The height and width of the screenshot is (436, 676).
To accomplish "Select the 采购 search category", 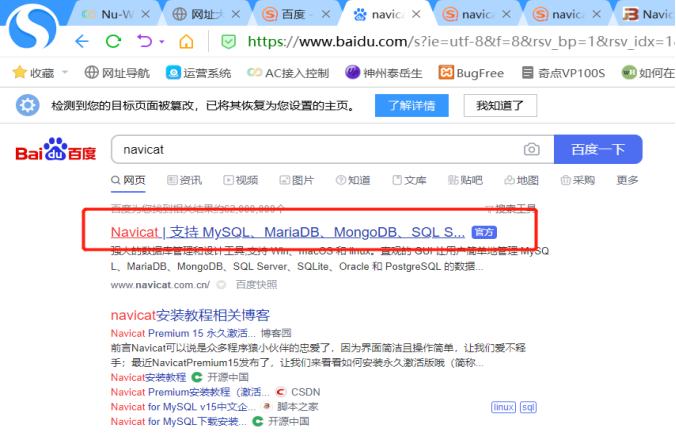I will click(578, 180).
